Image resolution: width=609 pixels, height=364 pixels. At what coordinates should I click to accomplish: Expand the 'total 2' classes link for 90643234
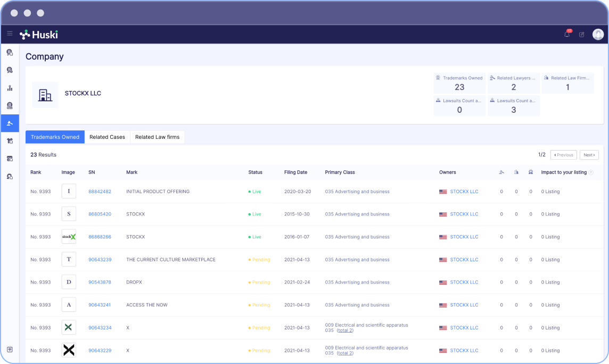[x=345, y=330]
